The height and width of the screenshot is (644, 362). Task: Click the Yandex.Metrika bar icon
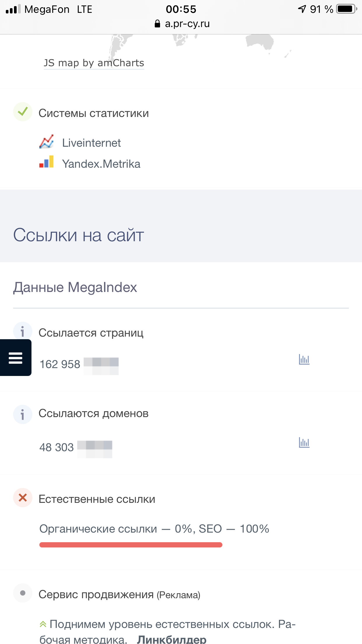tap(46, 162)
